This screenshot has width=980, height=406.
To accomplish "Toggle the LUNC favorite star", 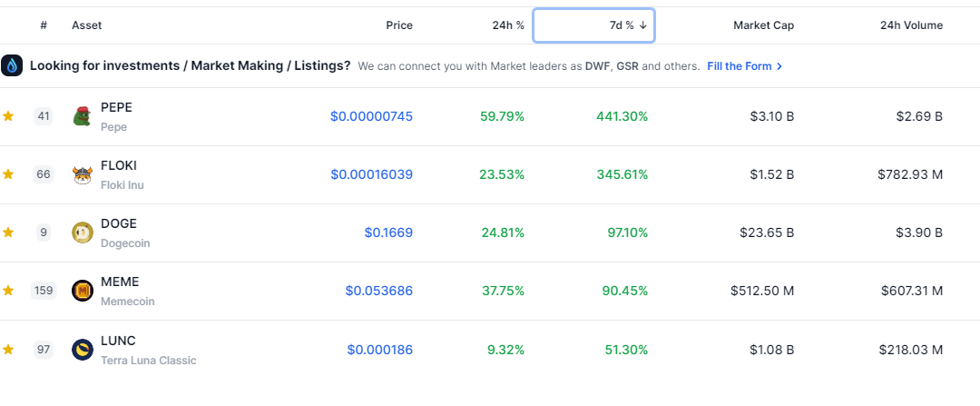I will tap(8, 349).
